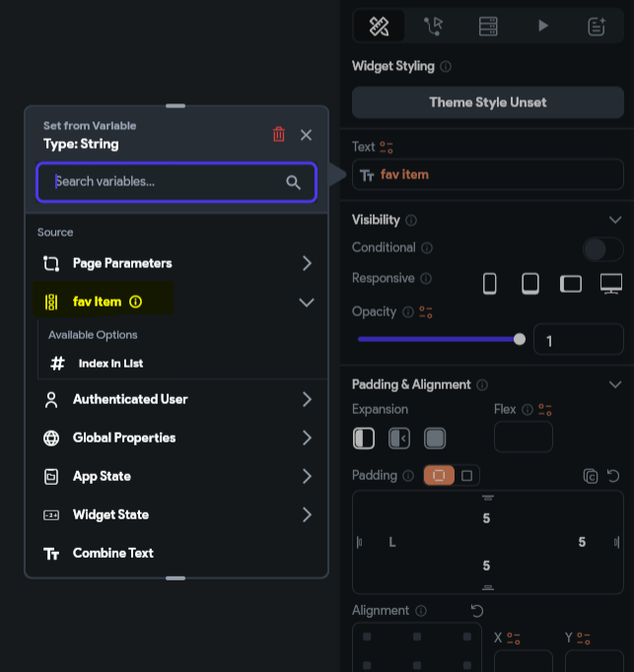The image size is (634, 672).
Task: Toggle the Conditional visibility switch
Action: point(602,249)
